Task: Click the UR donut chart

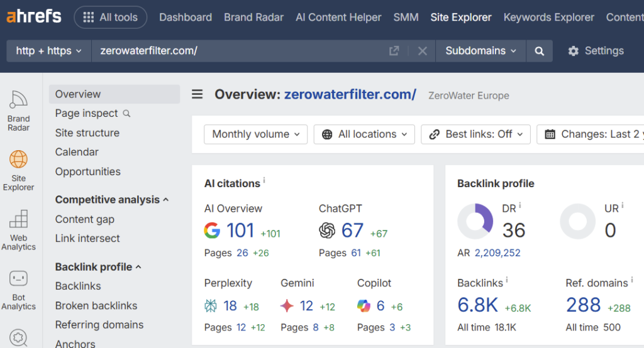Action: click(578, 221)
